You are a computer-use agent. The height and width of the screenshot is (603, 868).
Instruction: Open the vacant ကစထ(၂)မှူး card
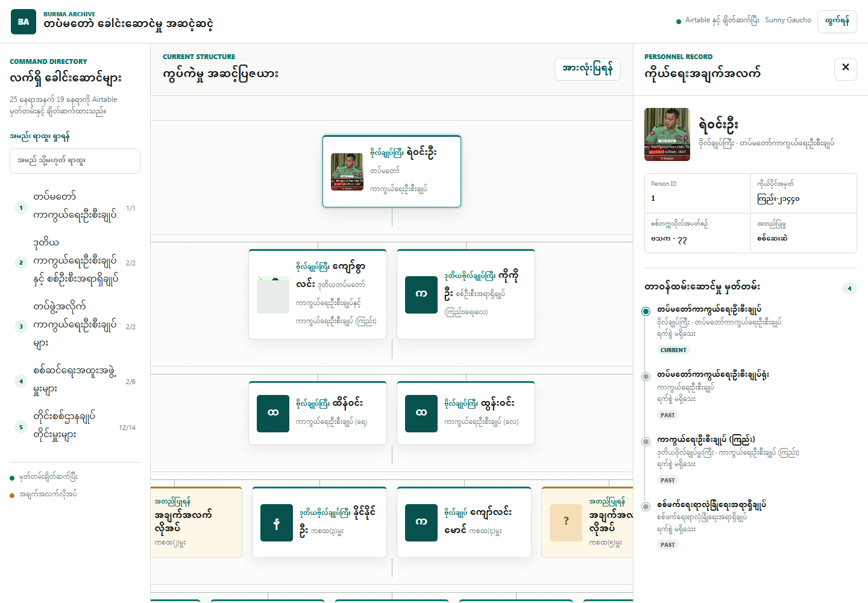click(x=197, y=522)
